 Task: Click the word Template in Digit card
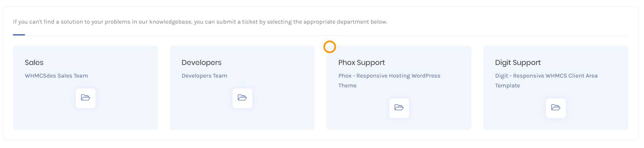[x=507, y=85]
